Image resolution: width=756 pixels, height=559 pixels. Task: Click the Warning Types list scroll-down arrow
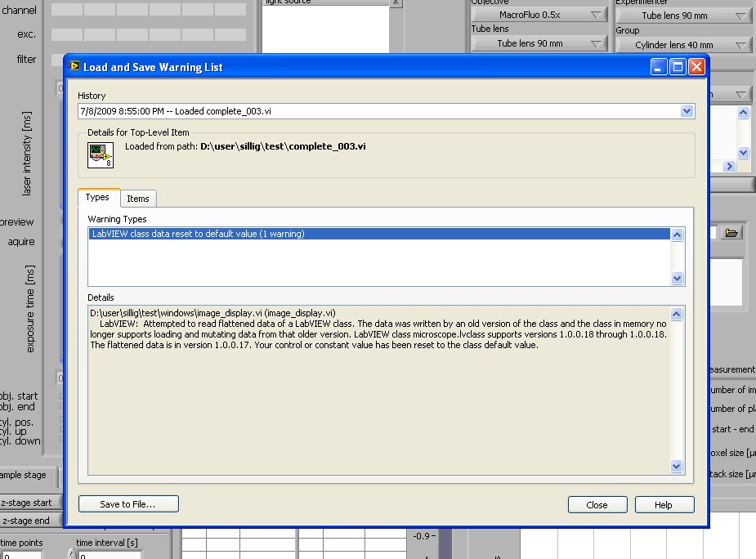click(677, 279)
